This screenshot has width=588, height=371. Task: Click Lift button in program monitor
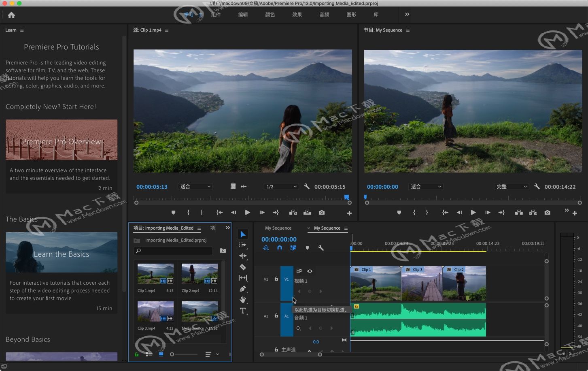point(518,213)
